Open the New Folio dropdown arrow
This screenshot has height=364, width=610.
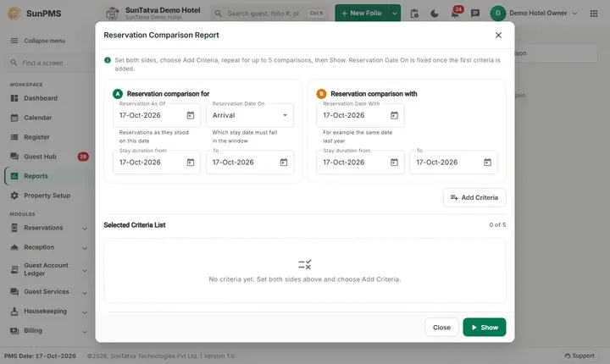(x=395, y=14)
